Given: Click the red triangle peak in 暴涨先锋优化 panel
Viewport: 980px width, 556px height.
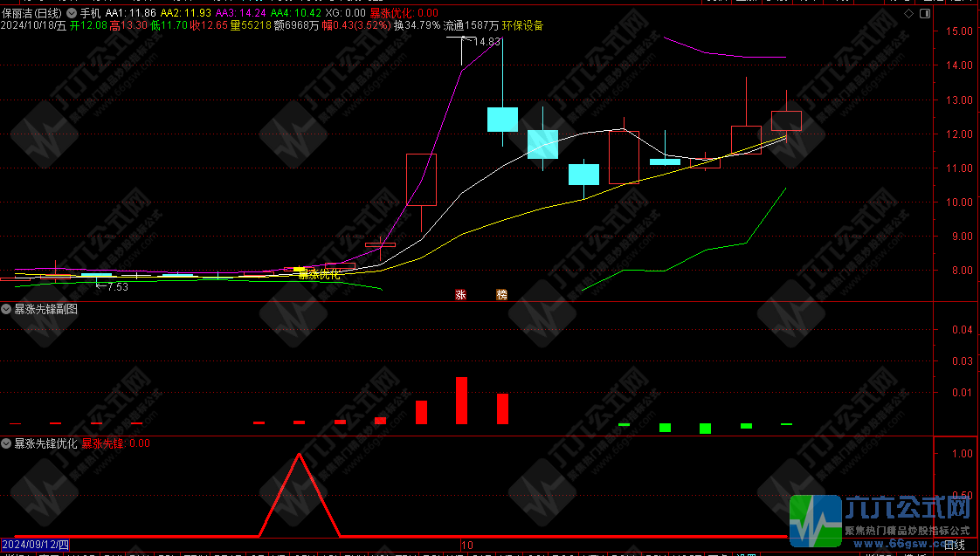Looking at the screenshot, I should coord(300,455).
